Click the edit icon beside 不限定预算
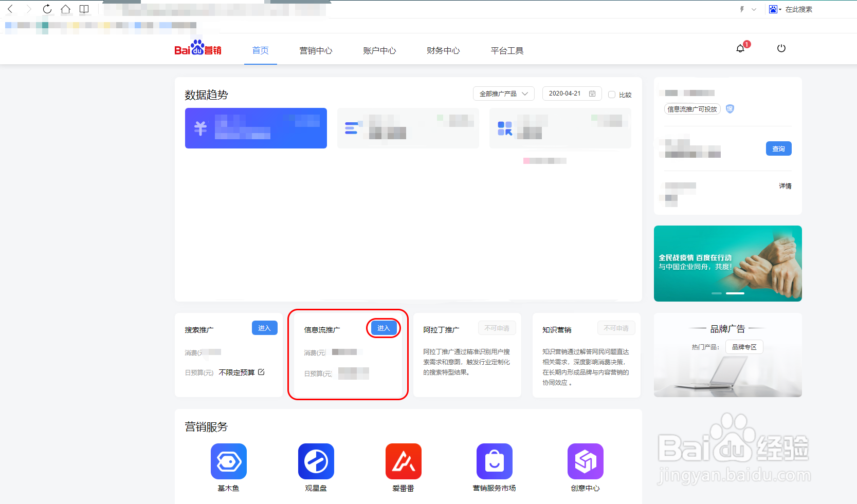Image resolution: width=857 pixels, height=504 pixels. pyautogui.click(x=261, y=372)
